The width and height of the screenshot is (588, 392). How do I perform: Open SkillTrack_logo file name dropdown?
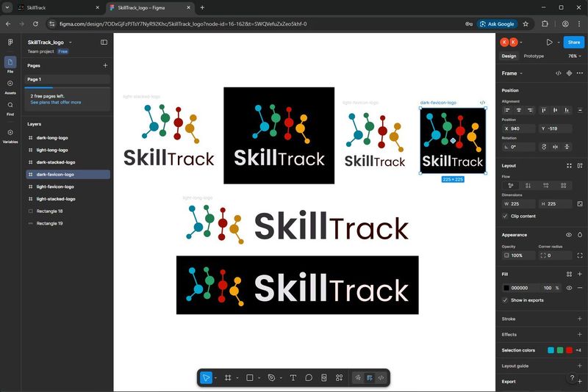(x=71, y=43)
